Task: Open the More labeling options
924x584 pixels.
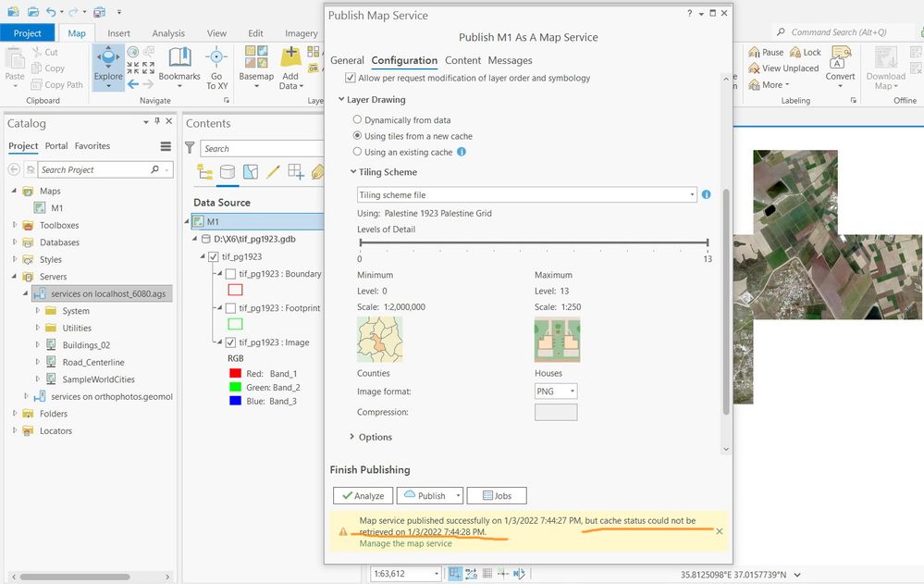Action: 769,84
